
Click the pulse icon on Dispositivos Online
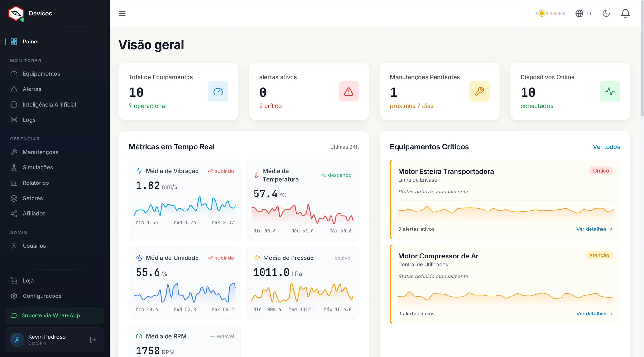point(610,91)
